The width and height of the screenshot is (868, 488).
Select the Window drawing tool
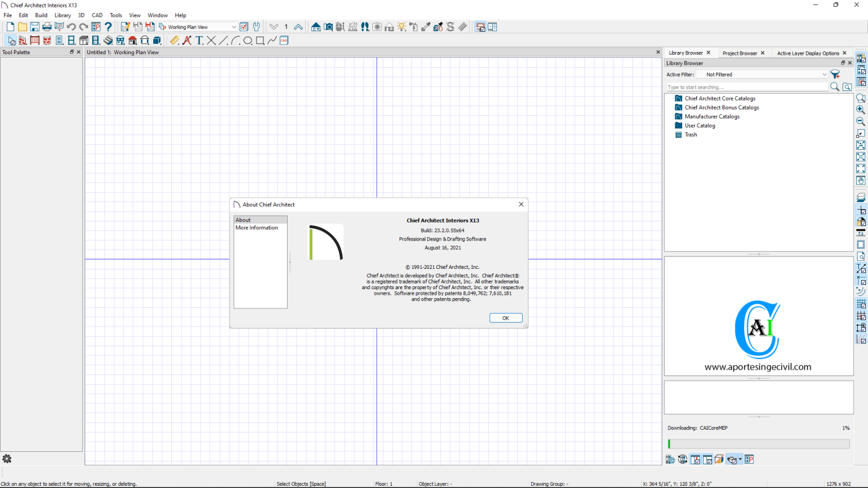point(71,40)
